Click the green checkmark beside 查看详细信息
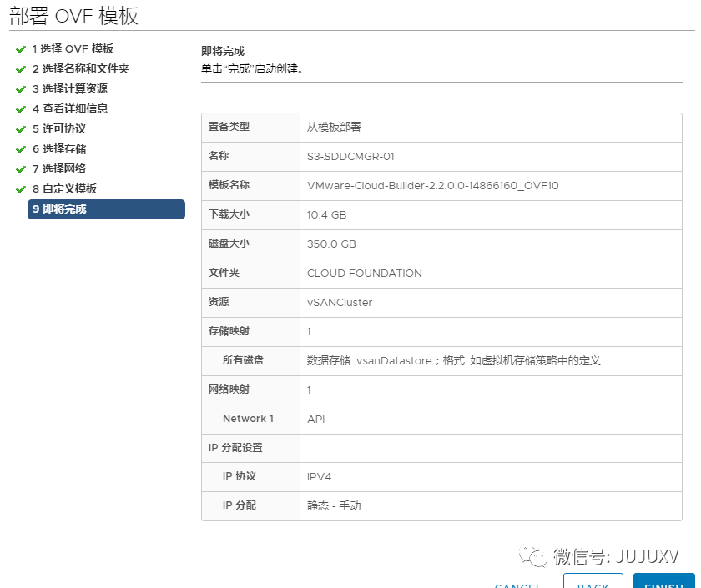701x588 pixels. pos(21,109)
